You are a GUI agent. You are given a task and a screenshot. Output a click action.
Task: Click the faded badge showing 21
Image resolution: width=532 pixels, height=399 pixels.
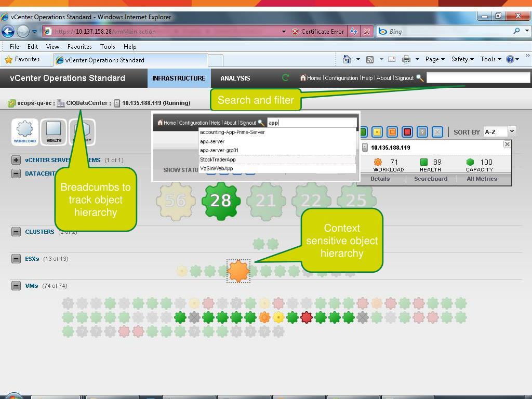pos(266,201)
